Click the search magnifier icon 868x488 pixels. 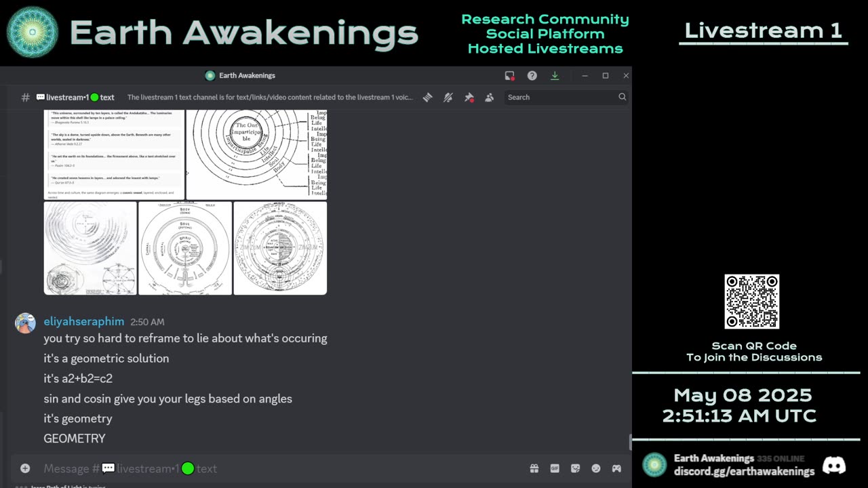click(622, 97)
